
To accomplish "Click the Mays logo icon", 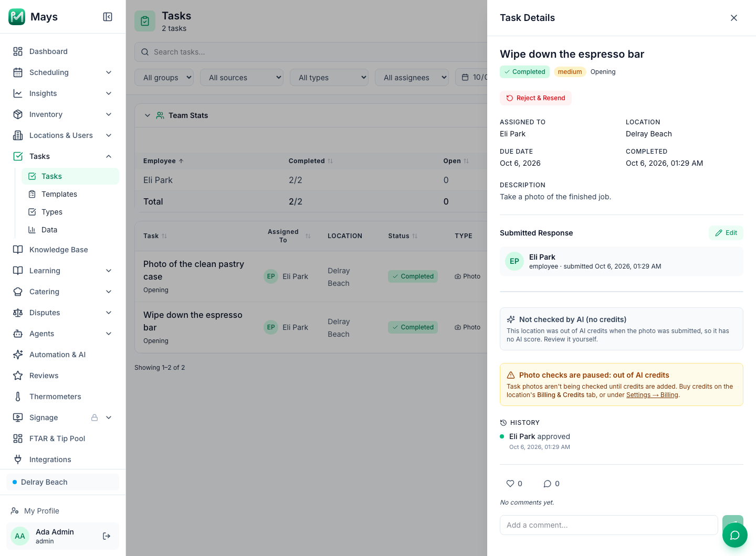I will click(x=17, y=17).
